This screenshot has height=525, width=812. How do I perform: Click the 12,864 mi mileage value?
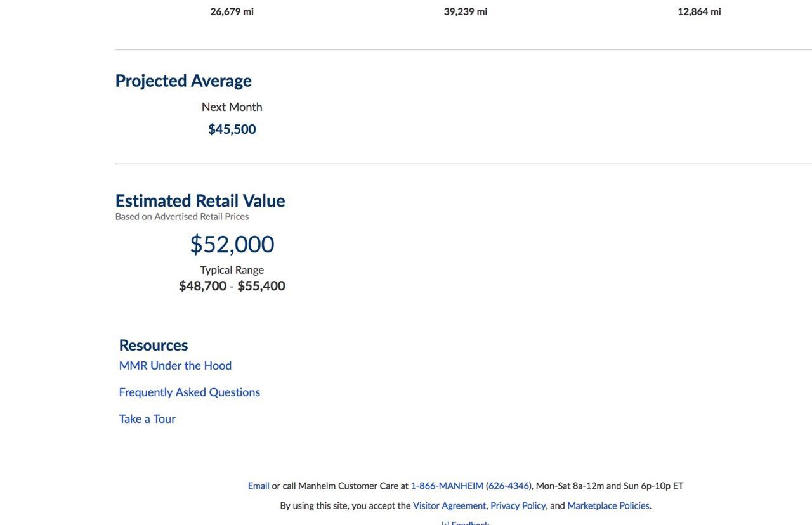click(699, 11)
